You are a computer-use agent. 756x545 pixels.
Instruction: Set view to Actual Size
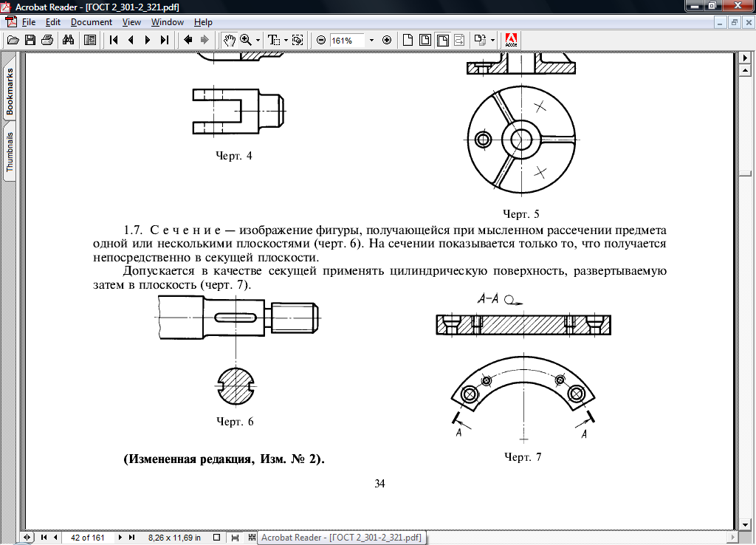[x=408, y=40]
